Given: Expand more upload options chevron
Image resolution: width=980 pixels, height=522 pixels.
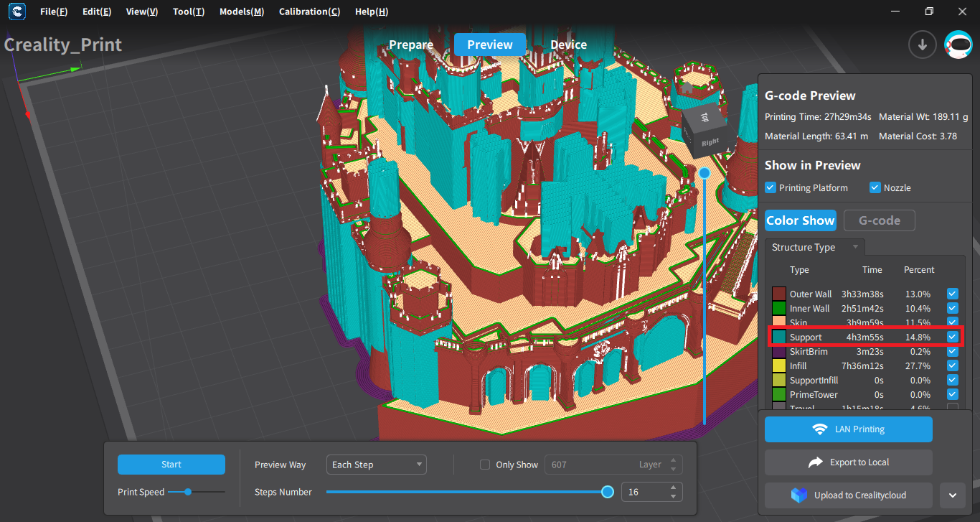Looking at the screenshot, I should coord(952,495).
